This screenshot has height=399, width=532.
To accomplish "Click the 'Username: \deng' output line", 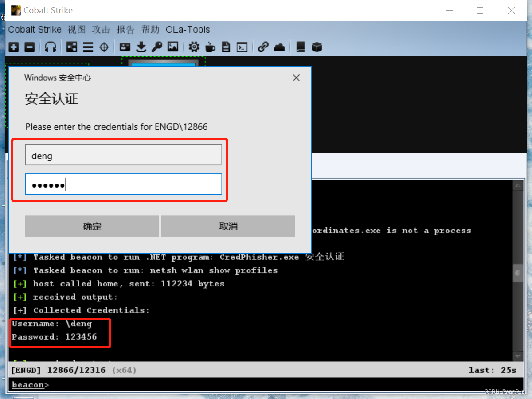I will (52, 324).
